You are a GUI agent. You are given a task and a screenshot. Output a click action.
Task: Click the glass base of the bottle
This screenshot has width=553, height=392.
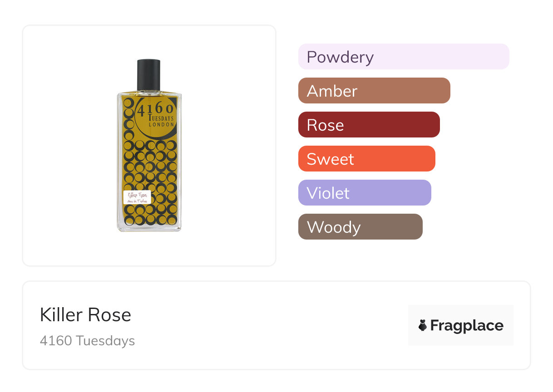149,228
